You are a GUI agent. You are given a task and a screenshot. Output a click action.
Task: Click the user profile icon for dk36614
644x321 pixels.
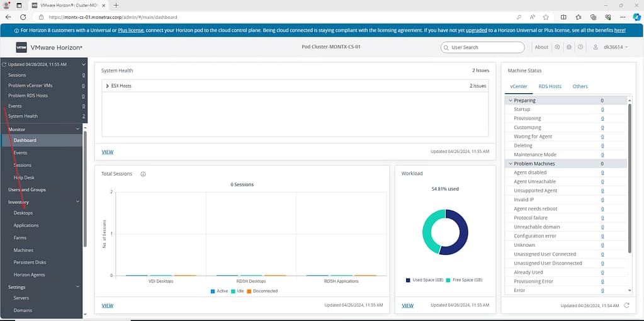point(592,47)
